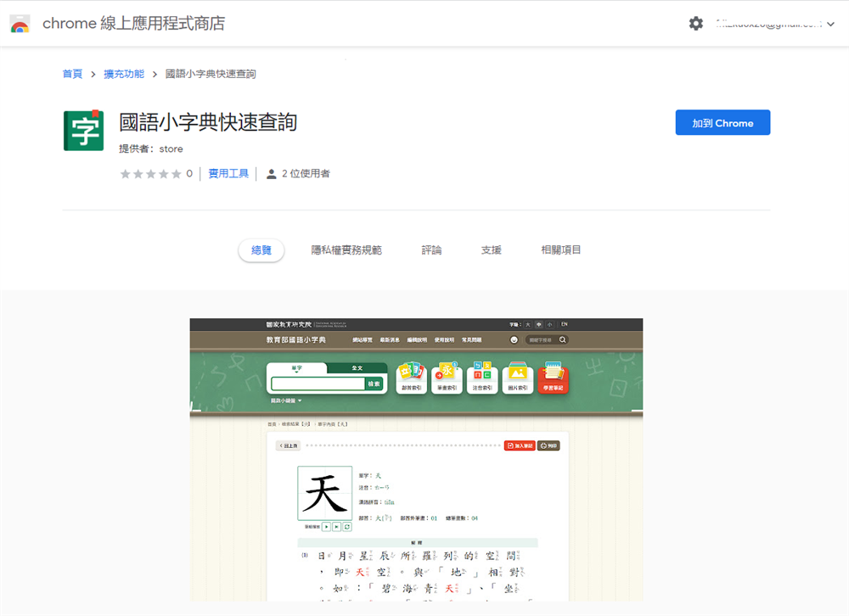Open the account menu chevron beside the email

coord(830,24)
